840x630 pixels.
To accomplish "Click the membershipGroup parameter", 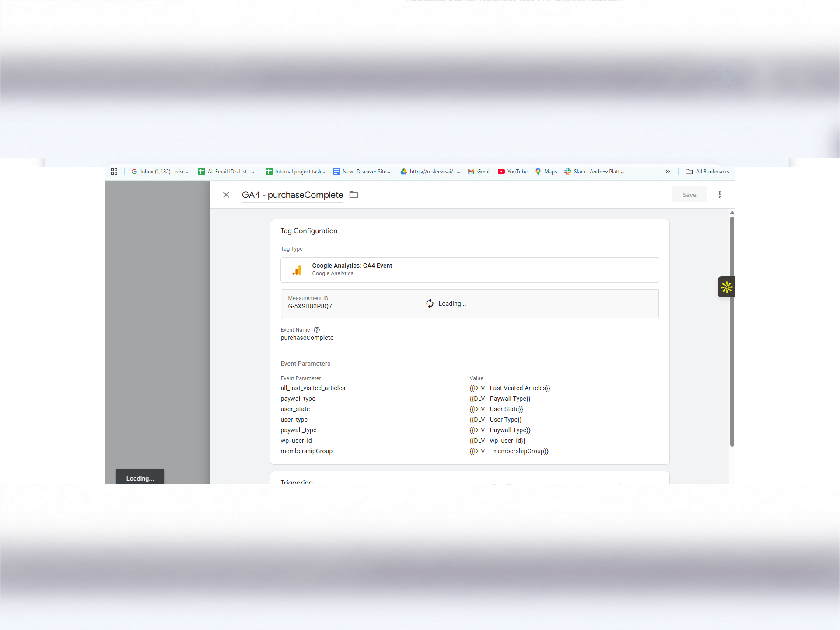I will pyautogui.click(x=307, y=451).
